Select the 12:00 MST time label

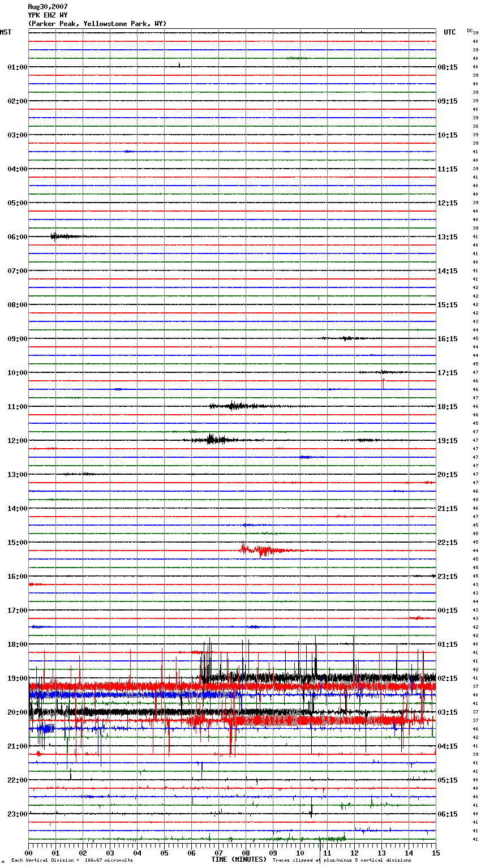[17, 441]
